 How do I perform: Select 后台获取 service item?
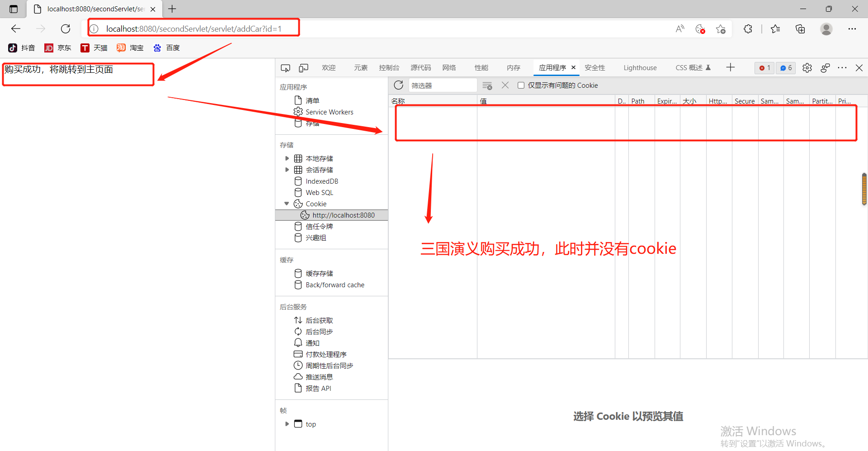coord(319,320)
